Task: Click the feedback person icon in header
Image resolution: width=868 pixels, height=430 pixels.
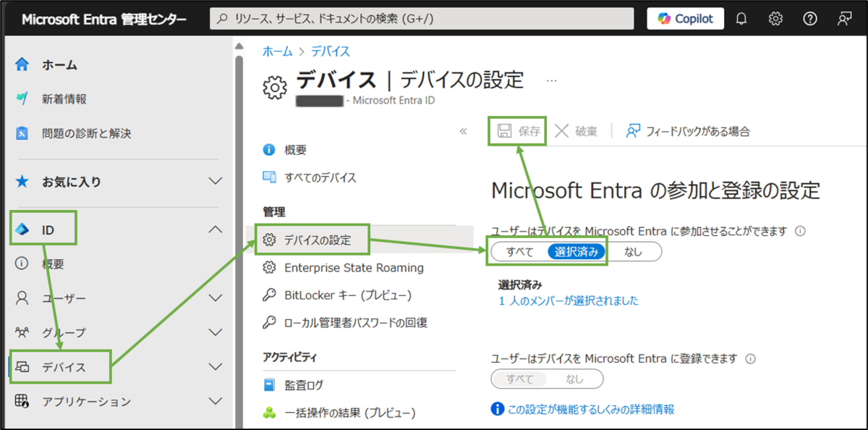Action: [844, 19]
